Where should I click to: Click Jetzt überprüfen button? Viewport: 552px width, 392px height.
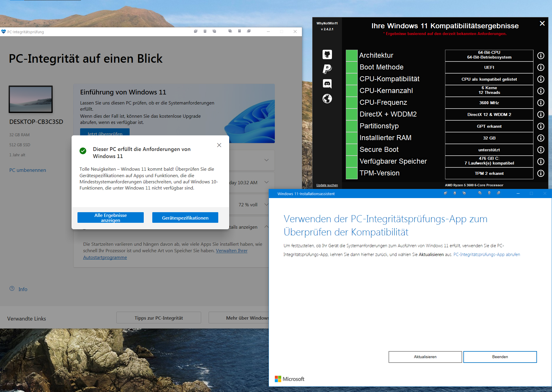click(105, 132)
